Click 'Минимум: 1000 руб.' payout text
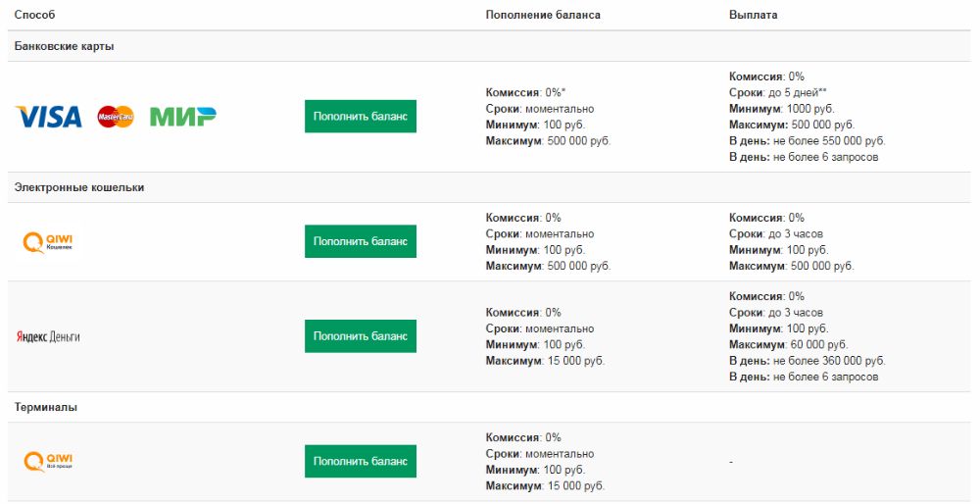Viewport: 980px width, 504px height. tap(782, 109)
